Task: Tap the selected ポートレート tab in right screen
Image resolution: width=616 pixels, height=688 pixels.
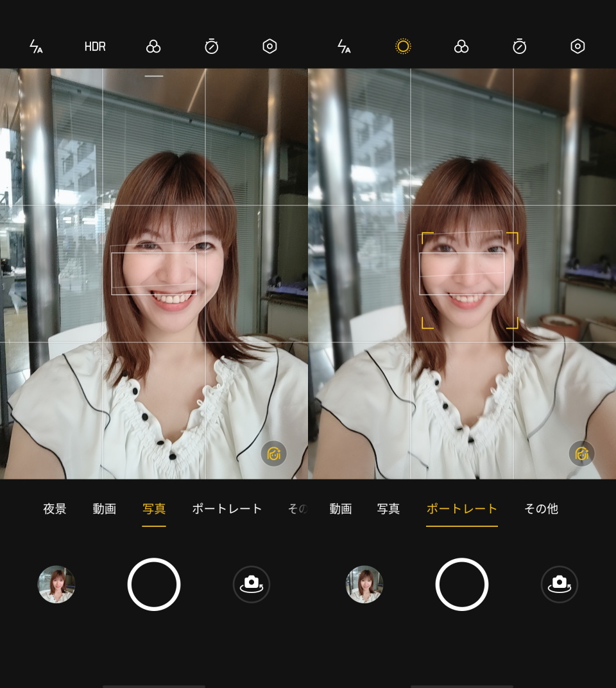Action: click(x=461, y=509)
